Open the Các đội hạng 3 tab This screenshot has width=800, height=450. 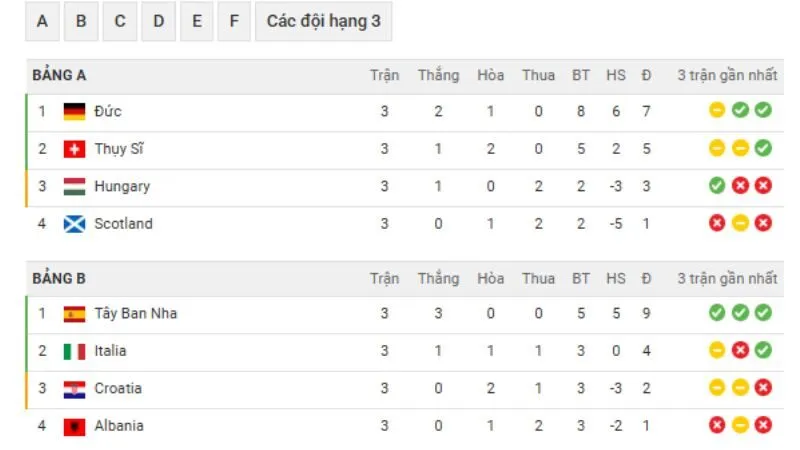323,21
